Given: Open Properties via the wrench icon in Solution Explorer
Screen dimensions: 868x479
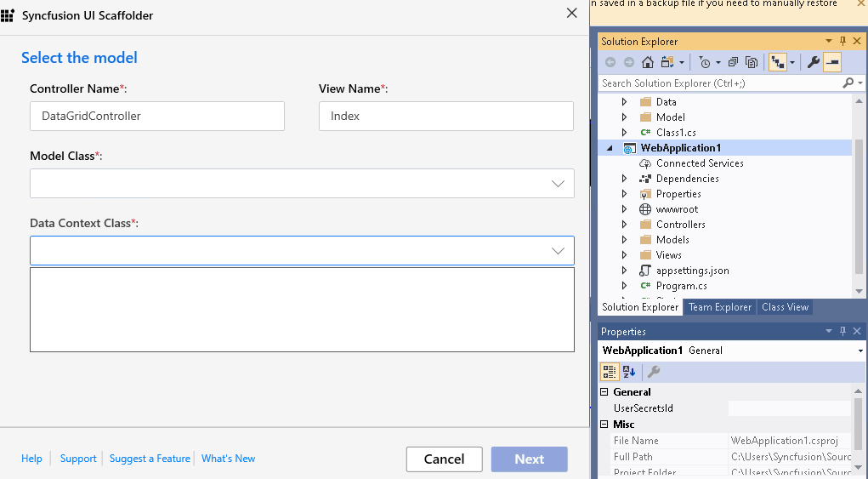Looking at the screenshot, I should [x=813, y=62].
